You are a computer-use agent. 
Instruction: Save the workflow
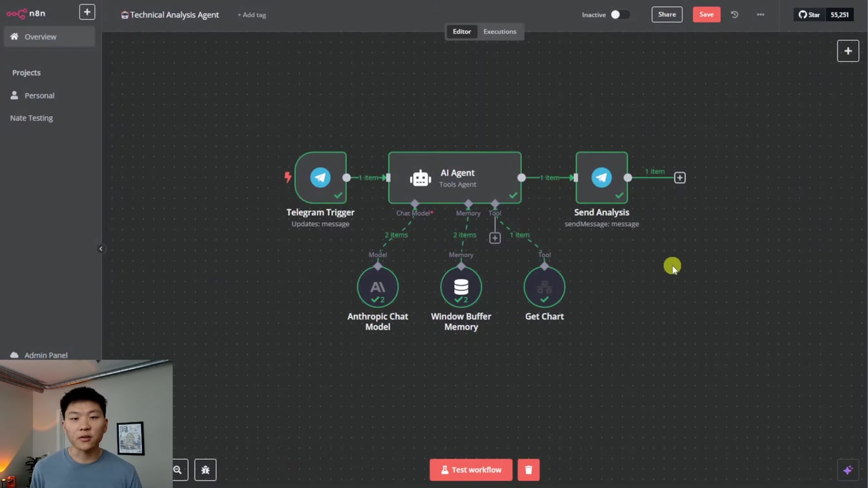click(x=707, y=14)
